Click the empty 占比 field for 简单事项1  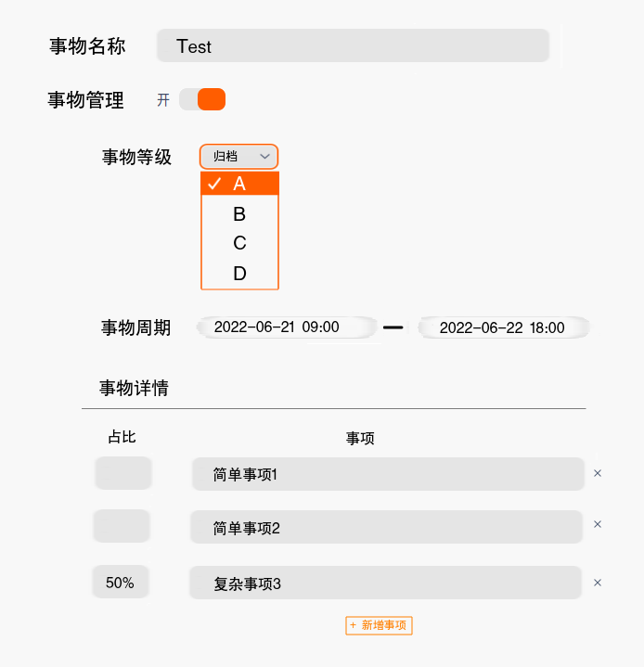(x=122, y=473)
